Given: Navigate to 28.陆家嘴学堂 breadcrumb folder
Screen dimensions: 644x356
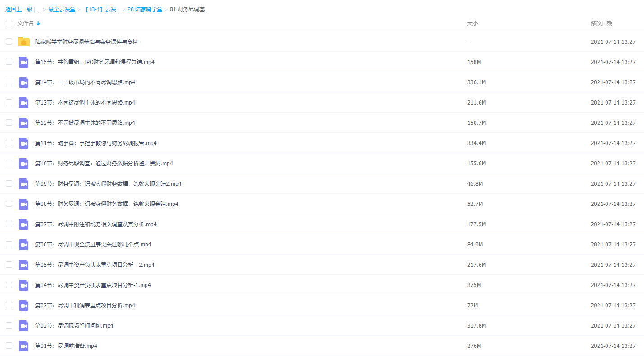Looking at the screenshot, I should (145, 9).
